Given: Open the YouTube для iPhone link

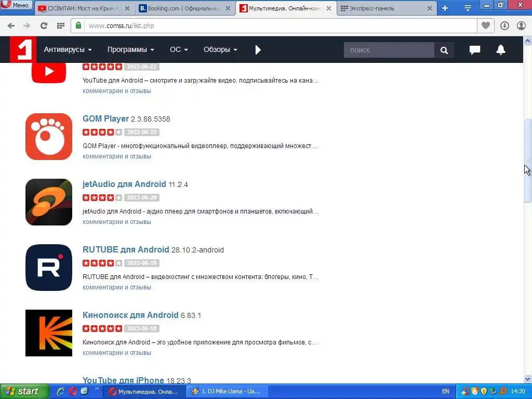Looking at the screenshot, I should pyautogui.click(x=123, y=380).
